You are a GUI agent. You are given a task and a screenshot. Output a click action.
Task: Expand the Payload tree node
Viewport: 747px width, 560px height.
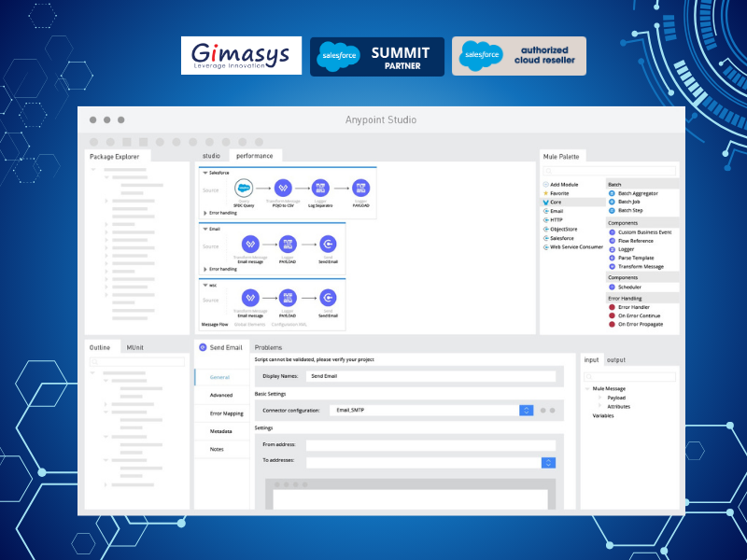click(599, 398)
